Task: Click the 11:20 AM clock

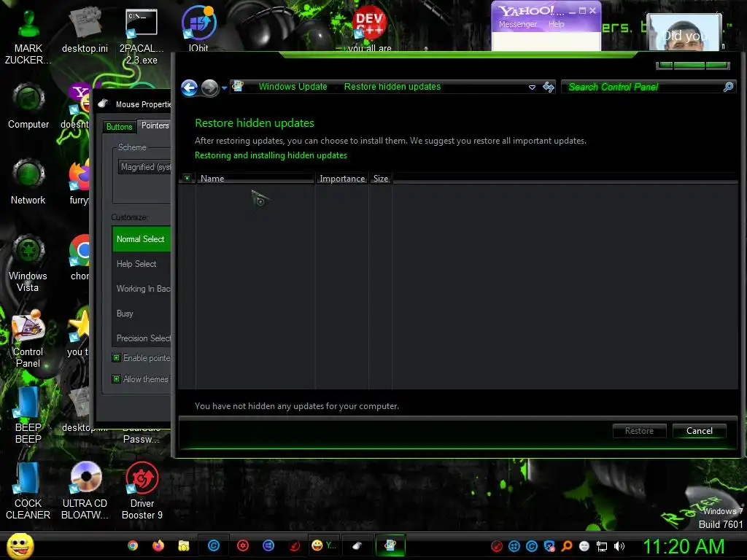Action: pyautogui.click(x=684, y=546)
